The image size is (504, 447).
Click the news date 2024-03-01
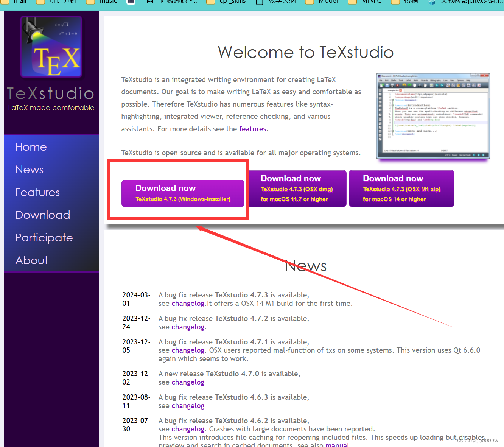click(136, 299)
